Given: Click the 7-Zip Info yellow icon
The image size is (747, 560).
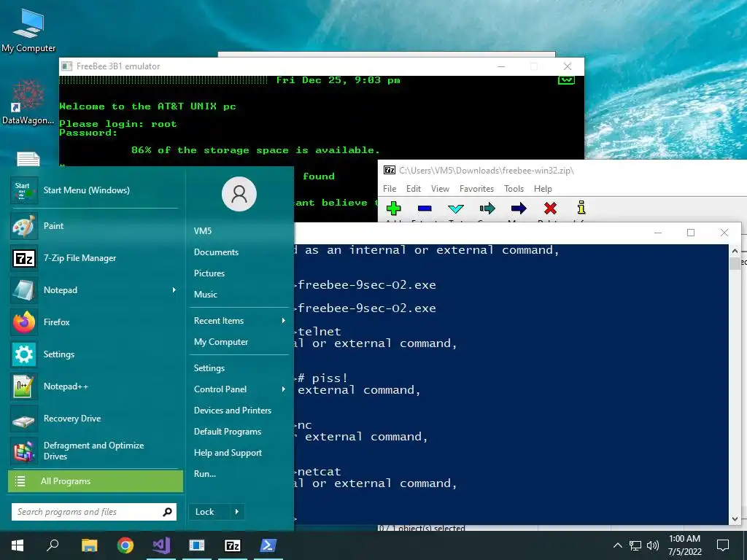Looking at the screenshot, I should coord(581,208).
